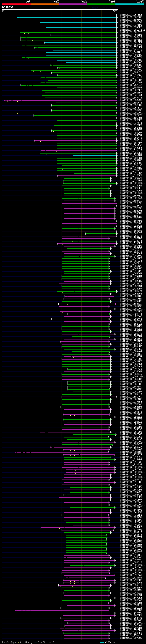Image resolution: width=146 pixels, height=644 pixels.
Task: Select hit label UniRef100_C6TL93
Action: click(x=131, y=432)
